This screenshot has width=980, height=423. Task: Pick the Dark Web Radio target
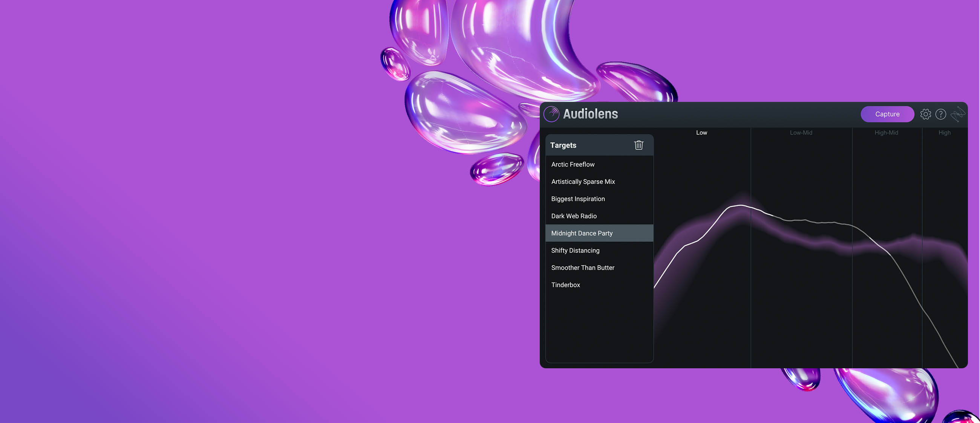coord(599,216)
